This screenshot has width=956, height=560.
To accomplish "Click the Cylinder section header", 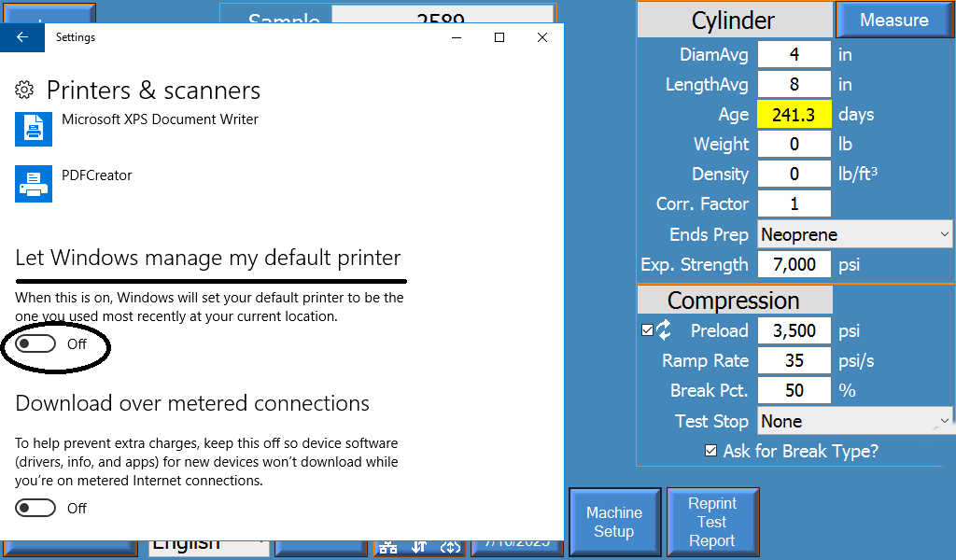I will (734, 21).
